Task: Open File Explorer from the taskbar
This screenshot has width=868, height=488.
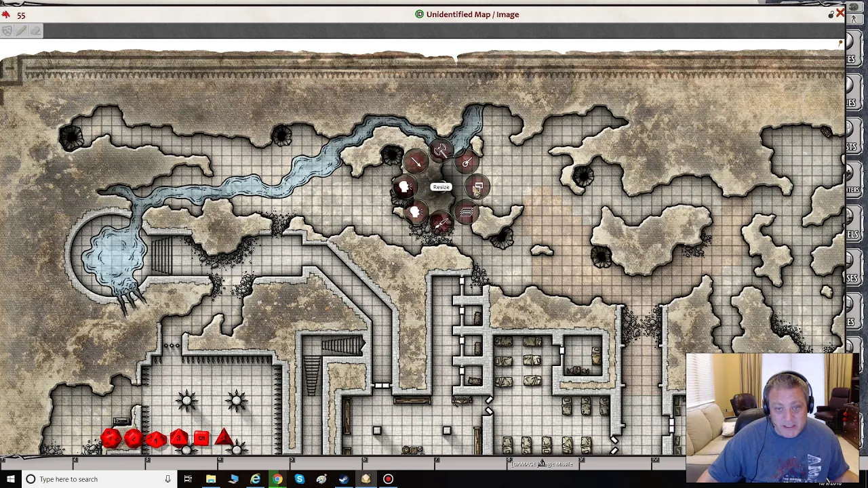Action: 210,479
